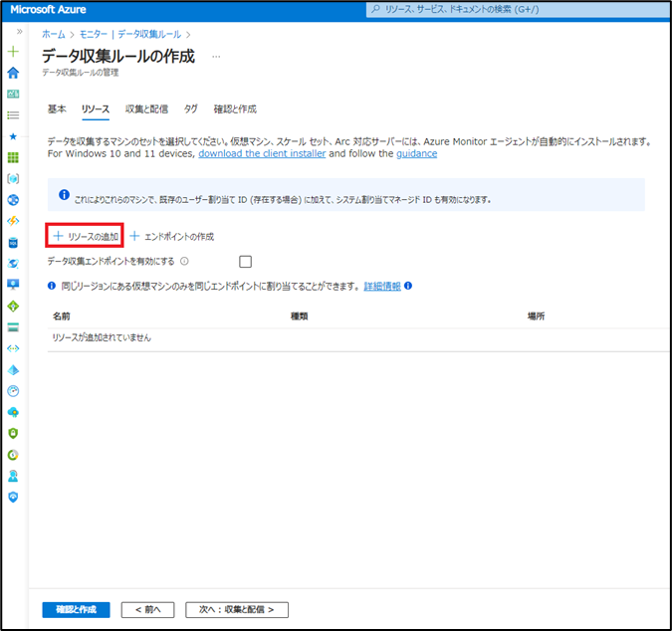Open the Dashboard icon in the sidebar
Viewport: 672px width, 631px height.
(13, 94)
